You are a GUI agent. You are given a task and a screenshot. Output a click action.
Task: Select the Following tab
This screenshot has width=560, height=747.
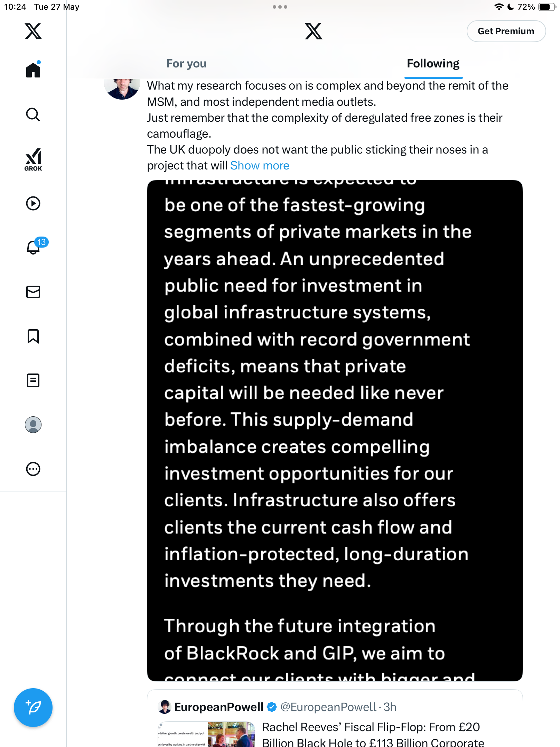433,64
